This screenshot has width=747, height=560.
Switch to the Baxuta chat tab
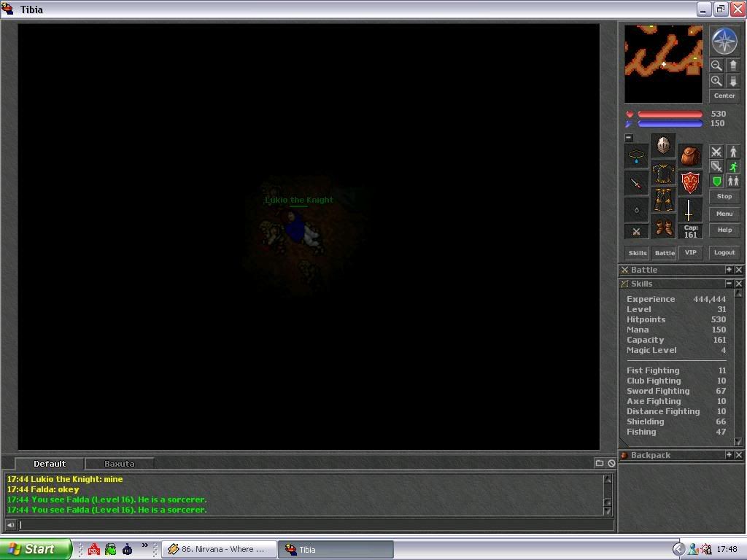click(x=119, y=463)
